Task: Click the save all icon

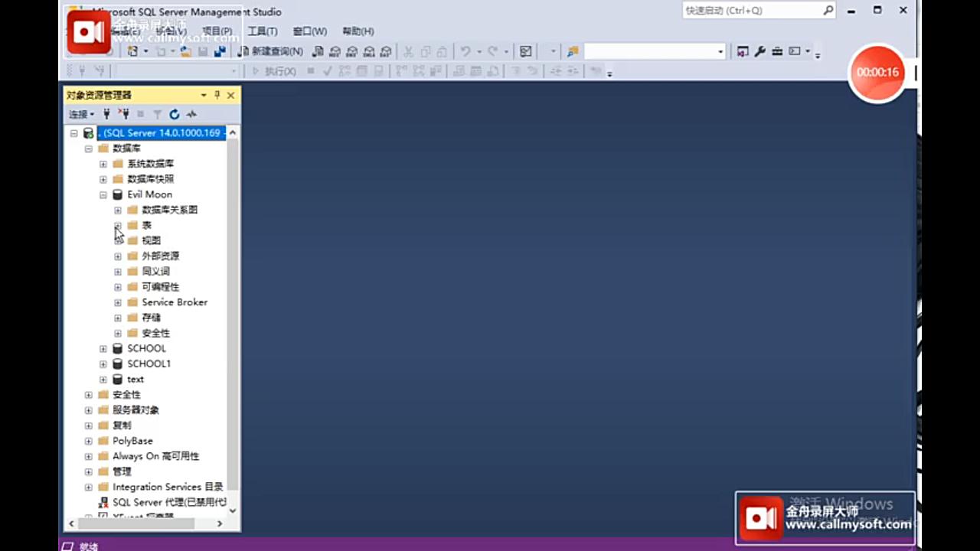Action: (220, 51)
